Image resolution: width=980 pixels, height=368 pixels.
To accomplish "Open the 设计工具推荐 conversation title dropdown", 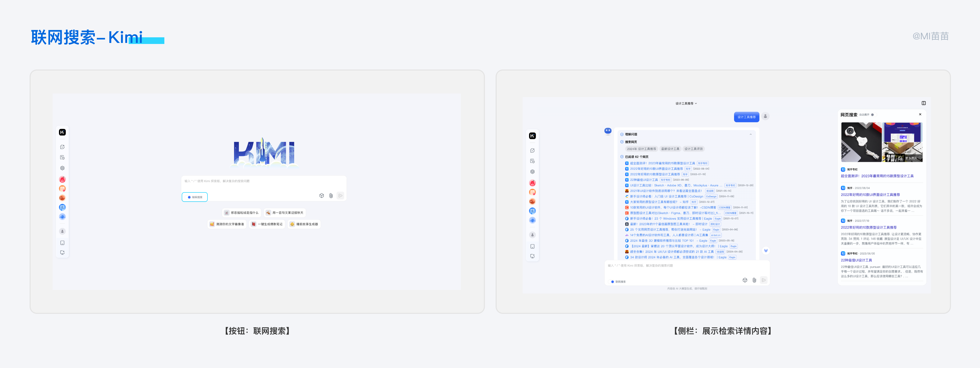I will point(686,103).
